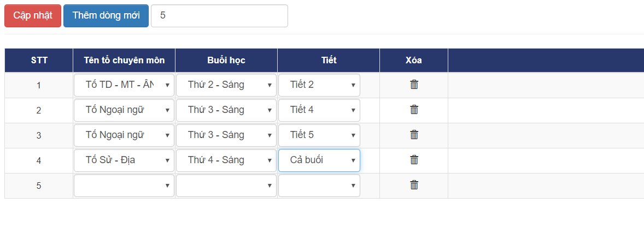The height and width of the screenshot is (239, 644).
Task: Click "Tên tổ chuyên môn" column header
Action: (x=124, y=60)
